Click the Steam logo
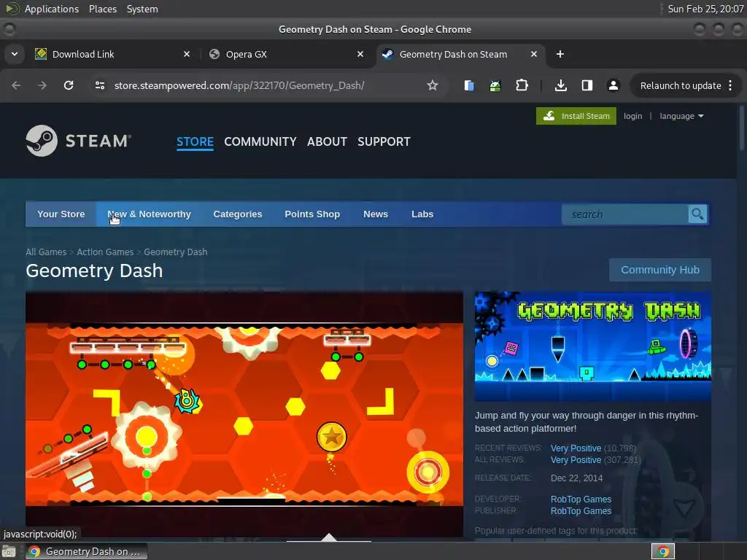 79,141
